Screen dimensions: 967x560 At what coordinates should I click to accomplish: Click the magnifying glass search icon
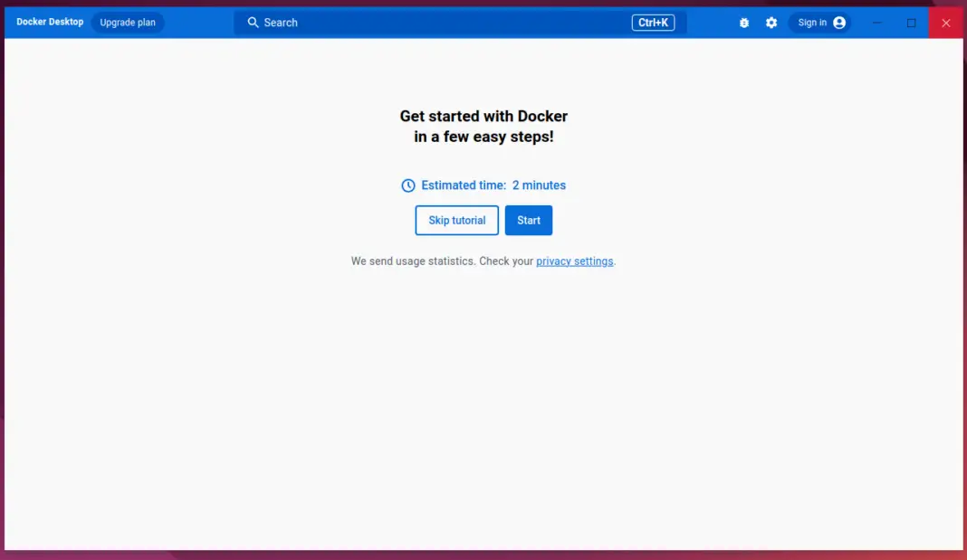pyautogui.click(x=253, y=22)
